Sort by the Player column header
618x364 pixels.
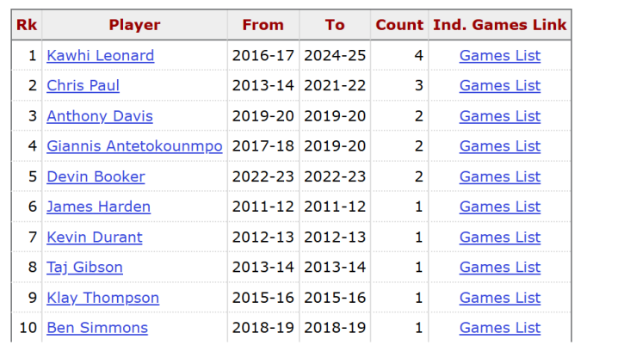(x=134, y=25)
